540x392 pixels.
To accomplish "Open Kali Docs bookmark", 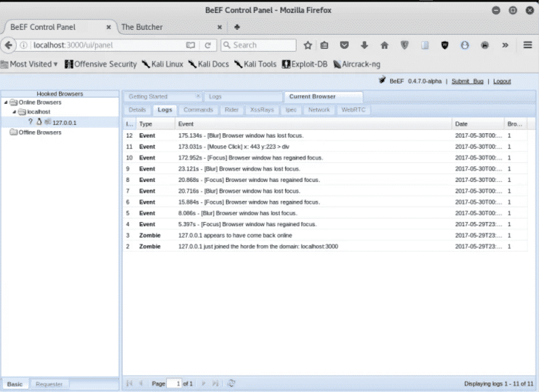I will click(209, 64).
